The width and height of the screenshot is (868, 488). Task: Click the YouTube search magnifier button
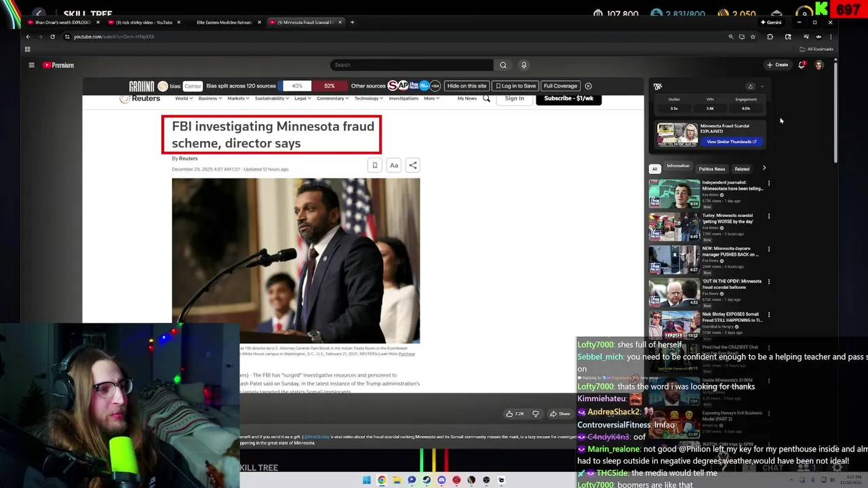point(502,65)
